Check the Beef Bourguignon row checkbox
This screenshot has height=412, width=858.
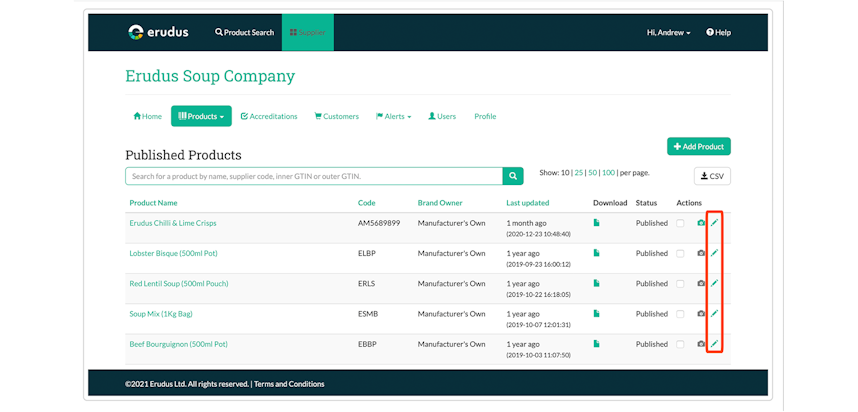[x=680, y=344]
